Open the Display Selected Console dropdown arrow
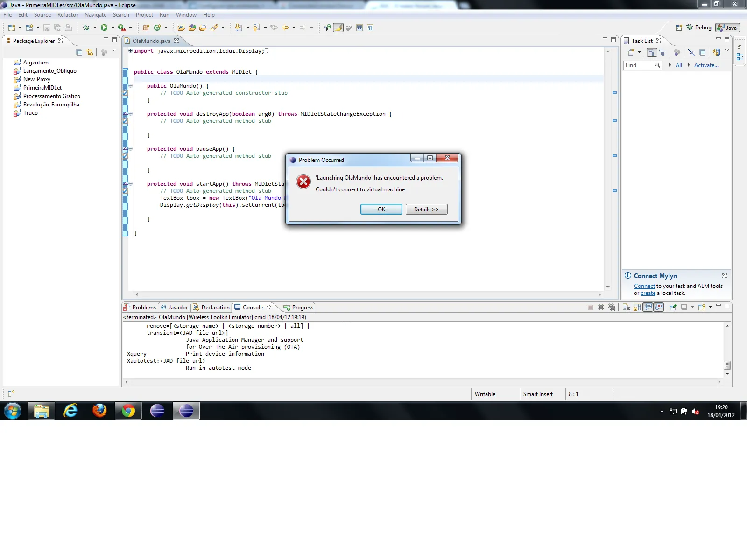 click(x=692, y=307)
